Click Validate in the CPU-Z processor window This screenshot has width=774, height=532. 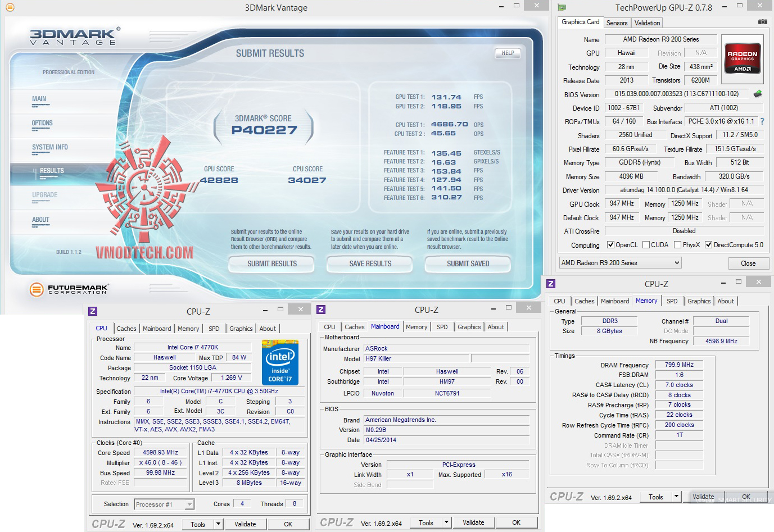[x=245, y=524]
